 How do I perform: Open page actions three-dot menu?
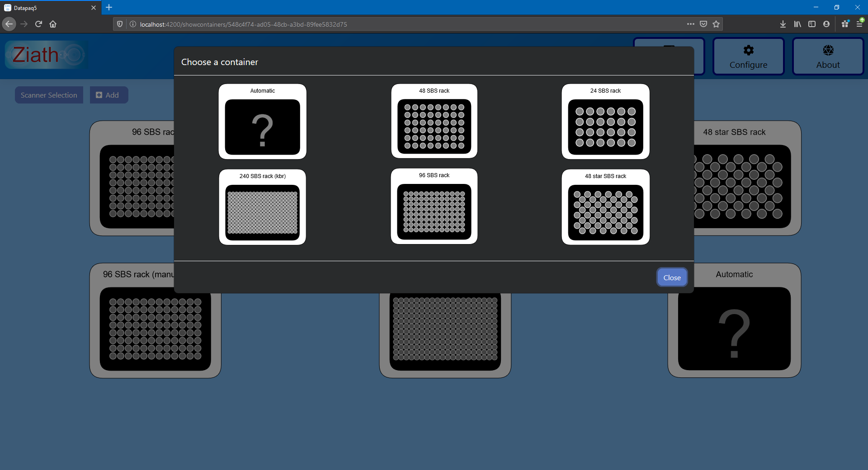(690, 24)
